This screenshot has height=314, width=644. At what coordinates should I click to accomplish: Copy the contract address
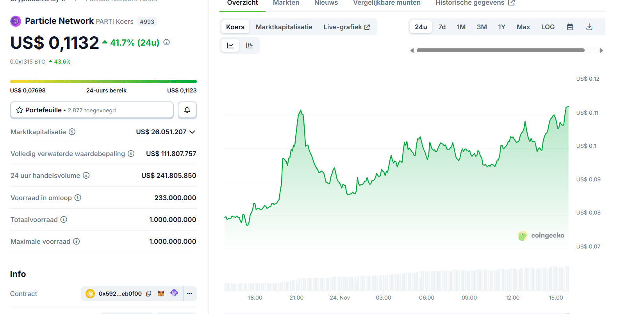[149, 294]
